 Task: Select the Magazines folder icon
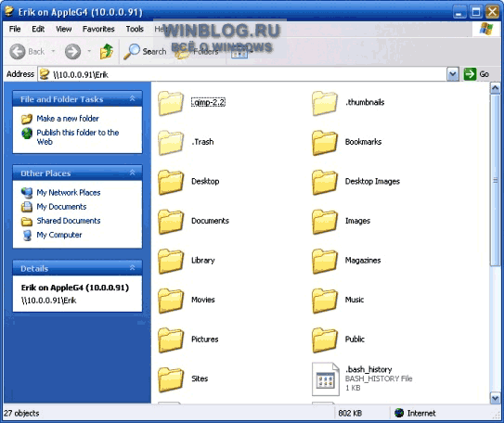(x=325, y=261)
